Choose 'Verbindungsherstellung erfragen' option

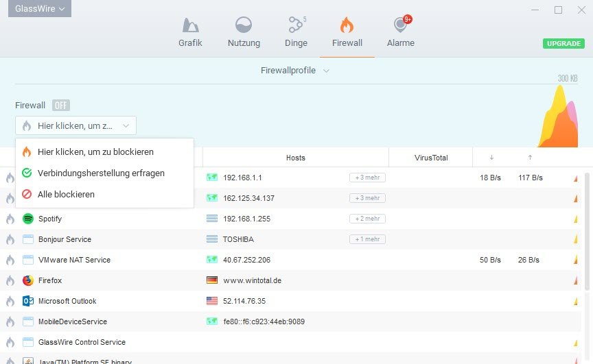(x=104, y=173)
